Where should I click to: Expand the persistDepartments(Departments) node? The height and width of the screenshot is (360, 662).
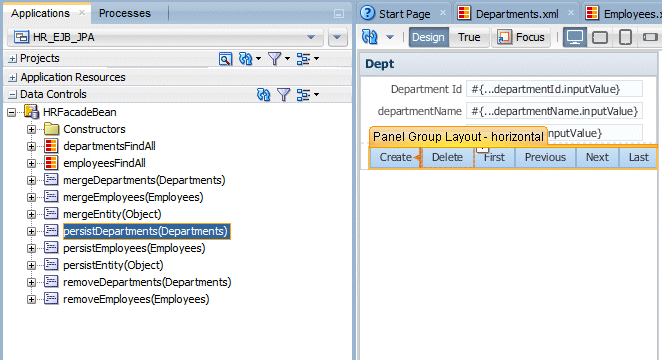(31, 231)
